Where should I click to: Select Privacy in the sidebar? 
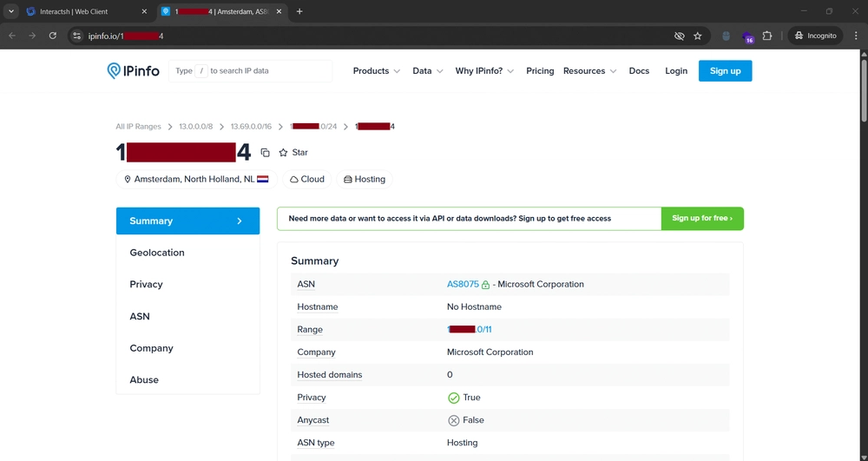(x=146, y=284)
